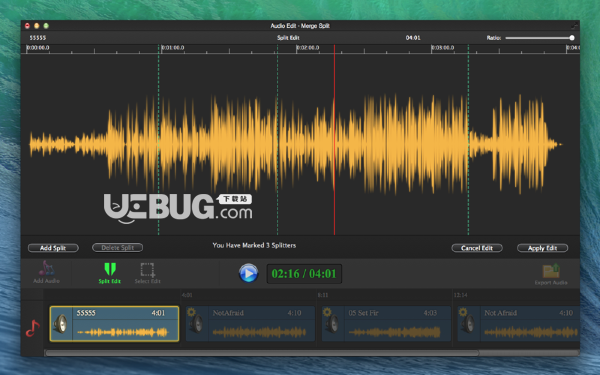The height and width of the screenshot is (375, 600).
Task: Select the Split Edit tool
Action: pyautogui.click(x=110, y=272)
